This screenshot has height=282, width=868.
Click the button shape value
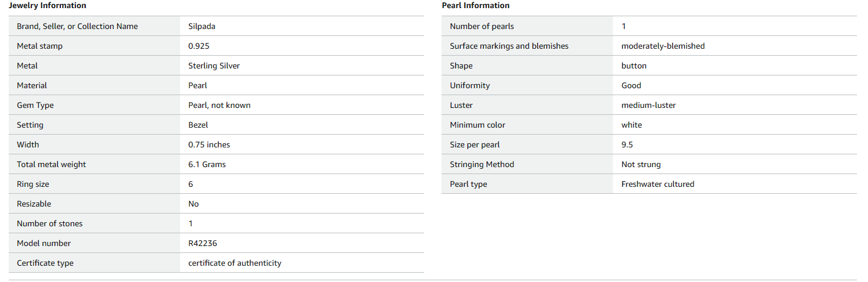coord(634,66)
